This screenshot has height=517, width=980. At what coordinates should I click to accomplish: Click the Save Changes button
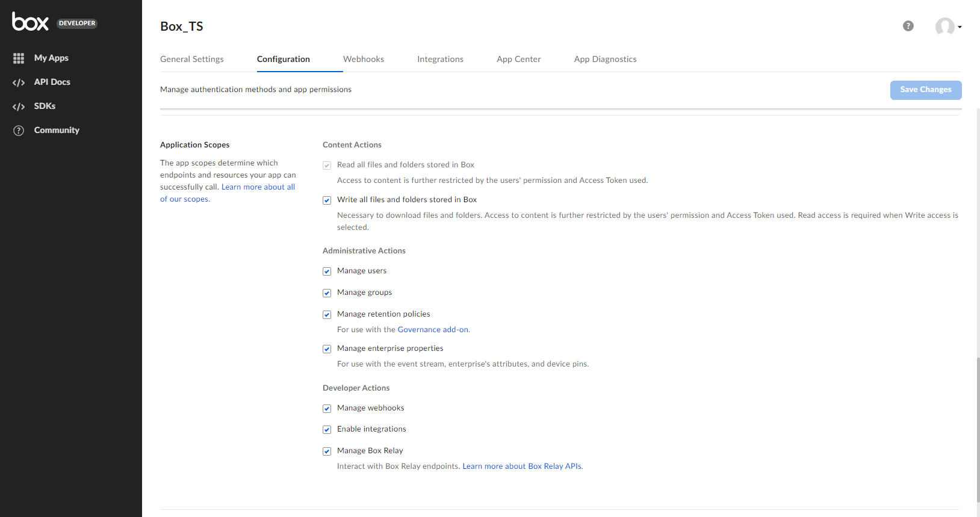[x=926, y=90]
